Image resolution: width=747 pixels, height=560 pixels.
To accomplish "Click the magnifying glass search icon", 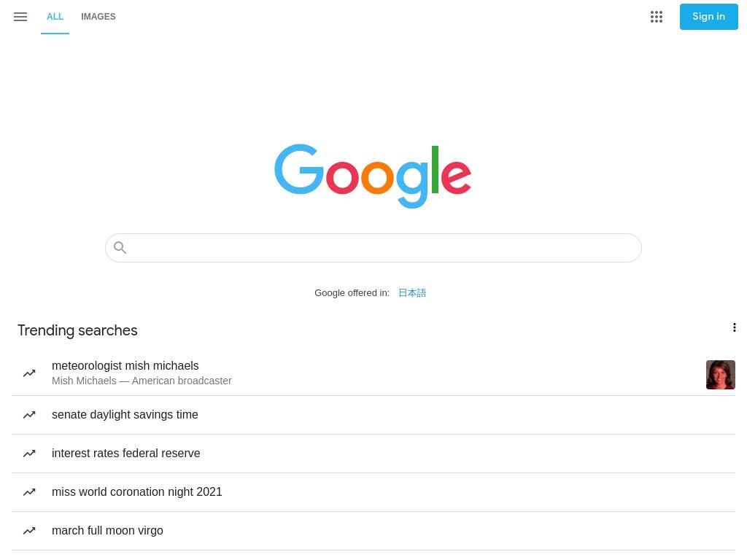I will 120,248.
